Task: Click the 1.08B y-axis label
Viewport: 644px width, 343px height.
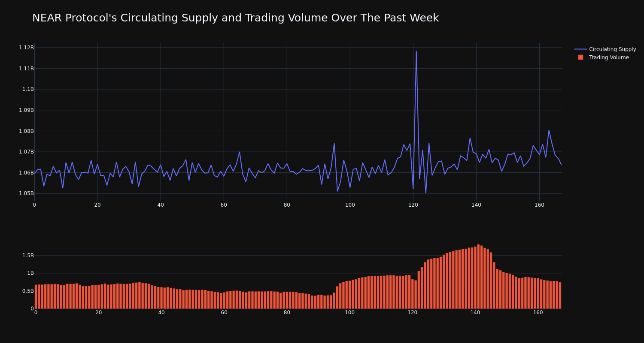Action: 26,131
